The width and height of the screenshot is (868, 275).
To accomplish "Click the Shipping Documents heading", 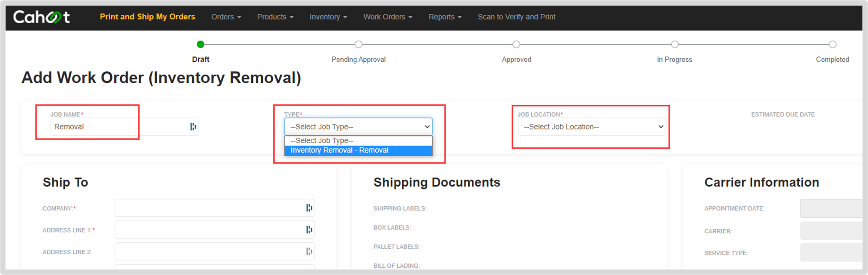I will click(437, 182).
